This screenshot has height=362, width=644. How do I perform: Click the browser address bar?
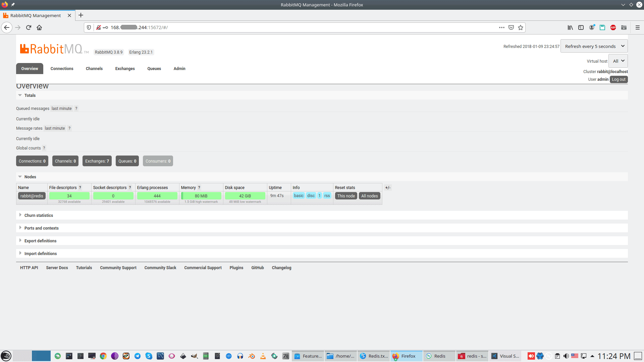302,27
